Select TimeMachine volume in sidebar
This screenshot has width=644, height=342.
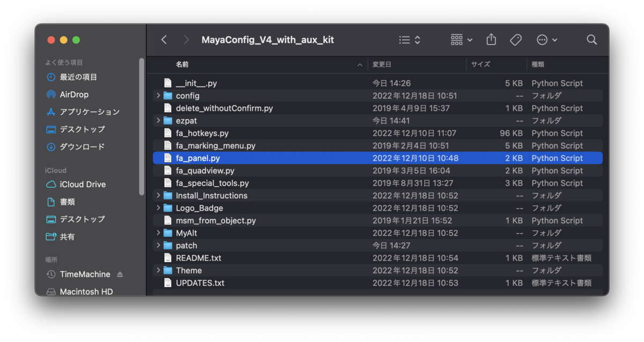click(x=78, y=274)
